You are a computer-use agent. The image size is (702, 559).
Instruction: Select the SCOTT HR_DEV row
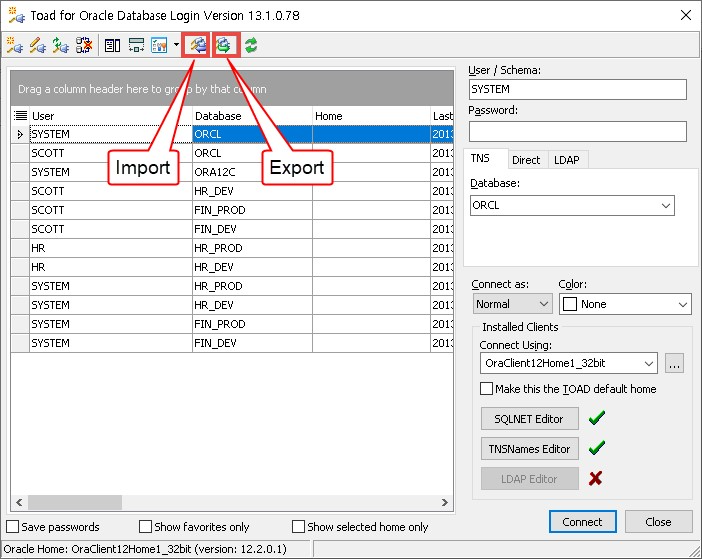click(232, 191)
